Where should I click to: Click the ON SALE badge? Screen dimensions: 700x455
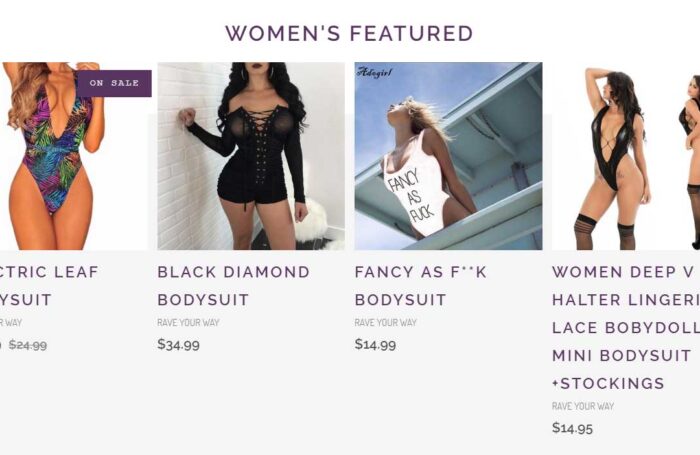tap(114, 83)
